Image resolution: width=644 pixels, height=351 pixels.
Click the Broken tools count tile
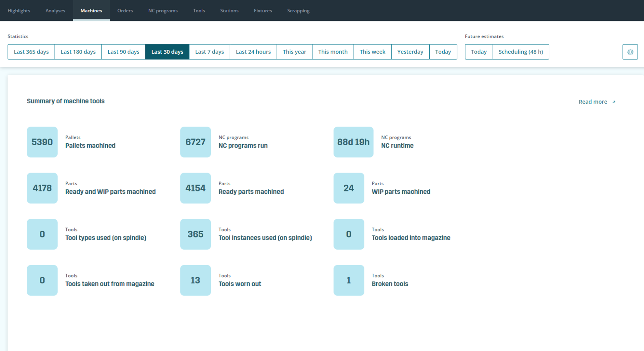[349, 280]
